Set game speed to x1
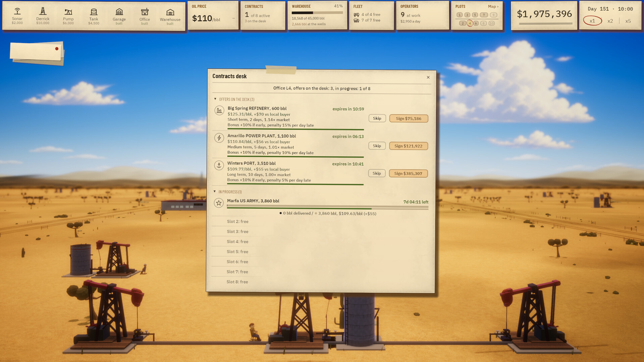Screen dimensions: 644x362 point(592,21)
